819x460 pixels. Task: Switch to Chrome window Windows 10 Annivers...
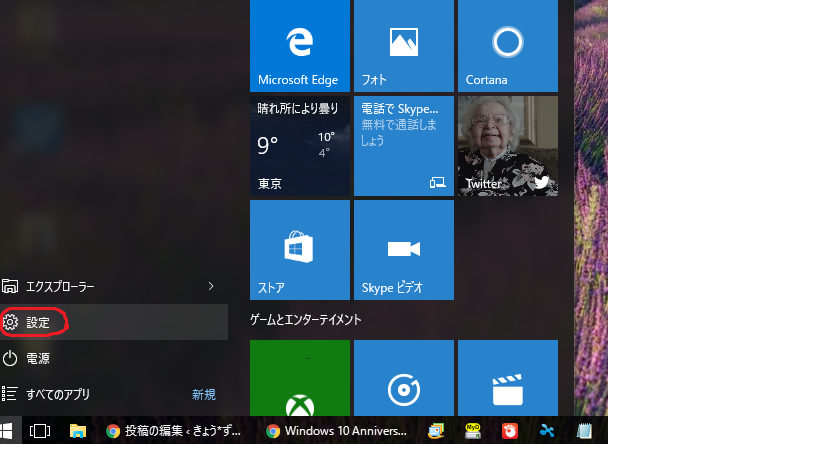(x=336, y=431)
